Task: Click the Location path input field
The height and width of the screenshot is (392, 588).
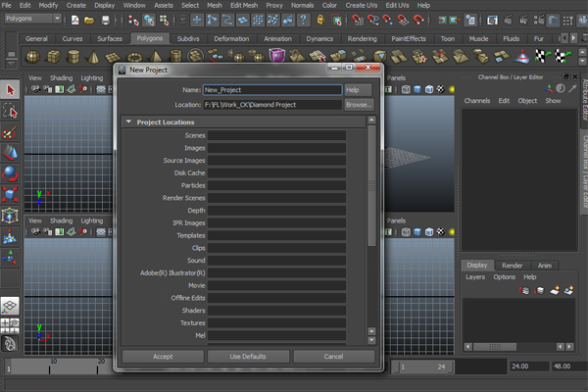Action: point(272,105)
